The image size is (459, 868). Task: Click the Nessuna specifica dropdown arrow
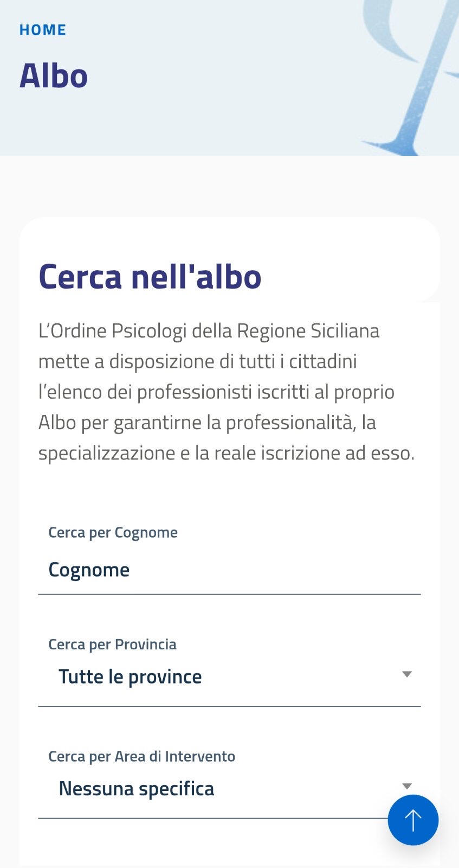point(407,786)
